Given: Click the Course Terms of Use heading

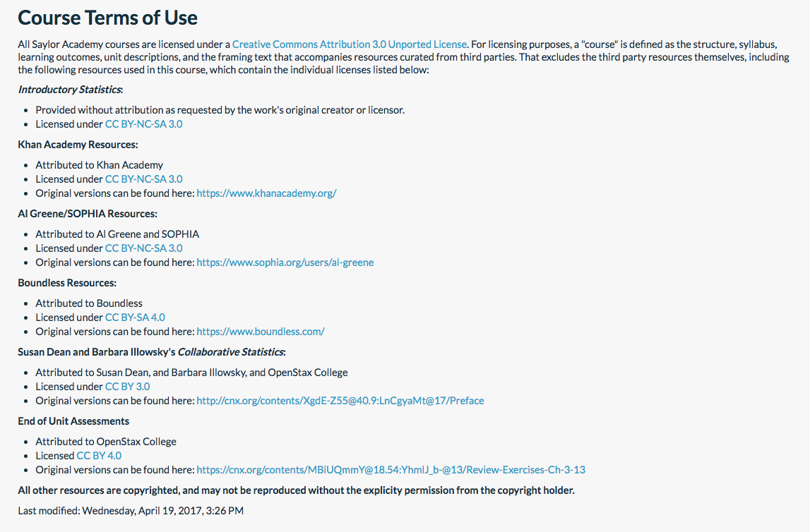Looking at the screenshot, I should pos(108,18).
